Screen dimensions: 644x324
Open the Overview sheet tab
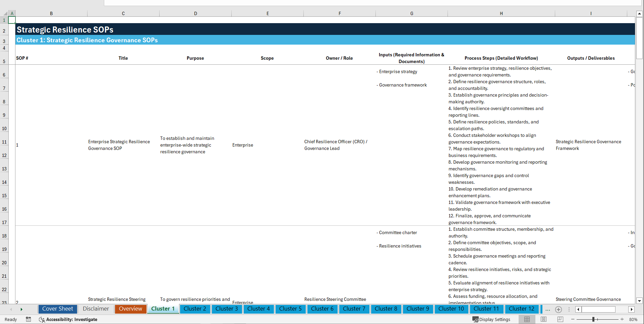click(x=130, y=309)
